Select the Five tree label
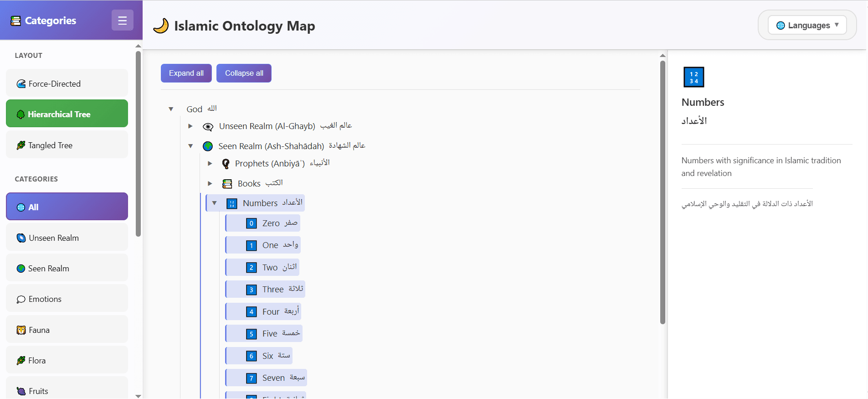The image size is (868, 399). (x=270, y=334)
